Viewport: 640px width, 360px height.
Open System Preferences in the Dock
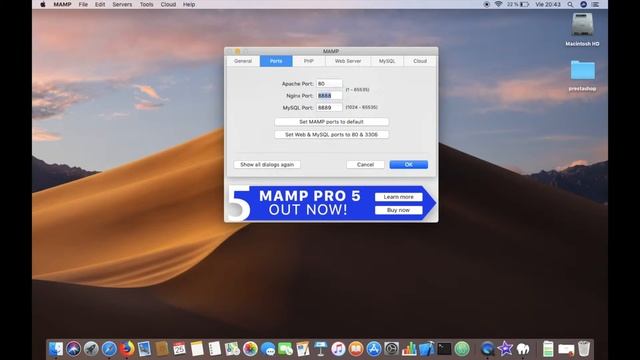(x=391, y=349)
